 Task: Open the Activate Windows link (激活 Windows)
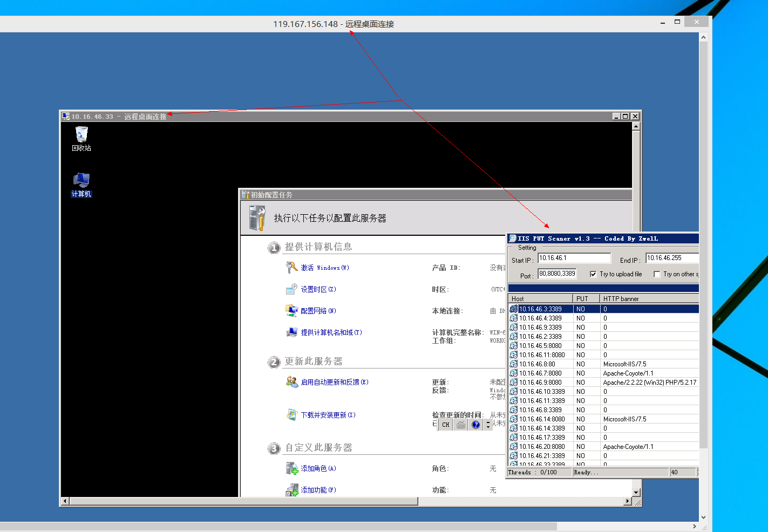325,268
